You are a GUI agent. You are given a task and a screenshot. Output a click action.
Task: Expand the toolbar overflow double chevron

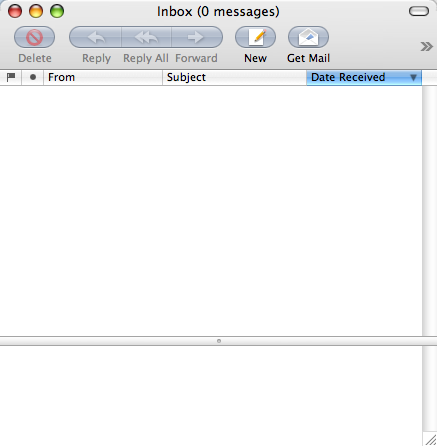pyautogui.click(x=426, y=46)
